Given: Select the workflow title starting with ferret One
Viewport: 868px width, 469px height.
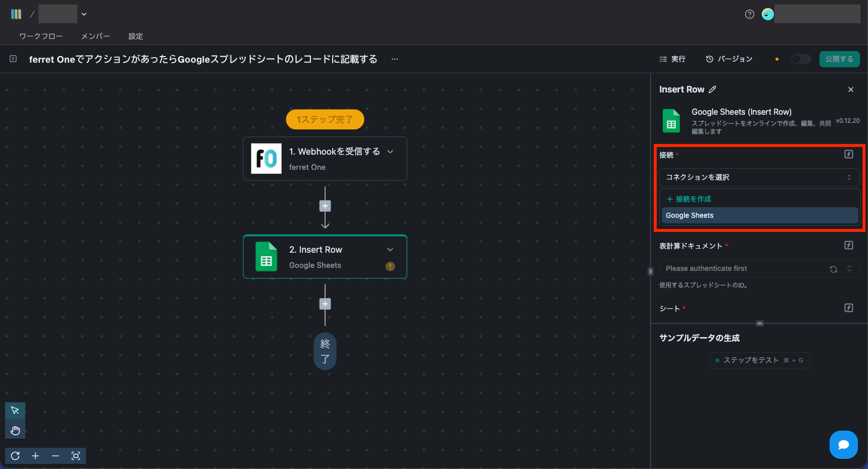Looking at the screenshot, I should point(203,59).
